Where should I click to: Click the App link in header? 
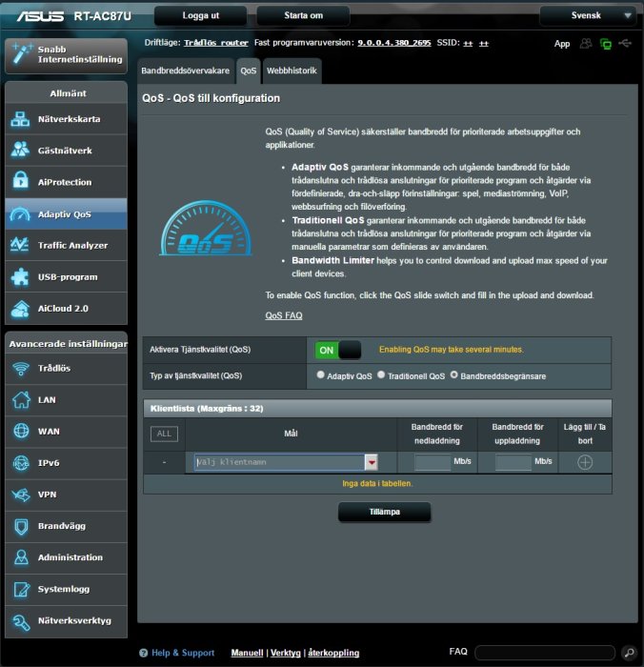tap(562, 44)
